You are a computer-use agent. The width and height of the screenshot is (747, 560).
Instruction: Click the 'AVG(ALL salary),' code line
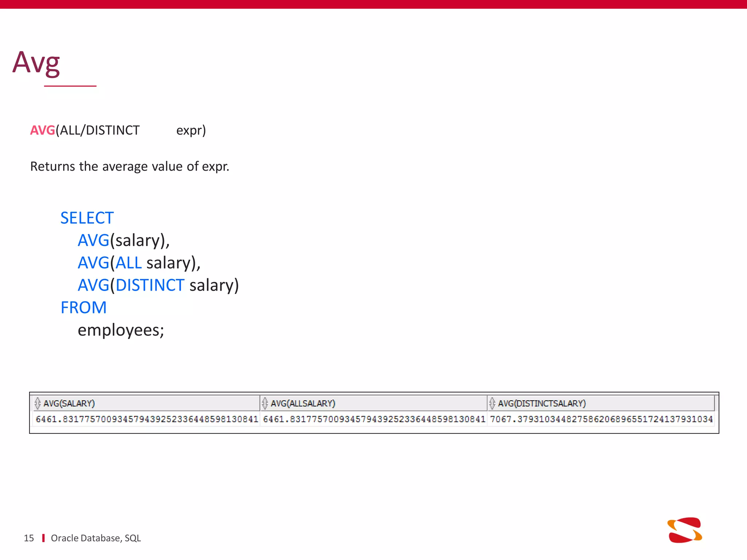coord(139,263)
